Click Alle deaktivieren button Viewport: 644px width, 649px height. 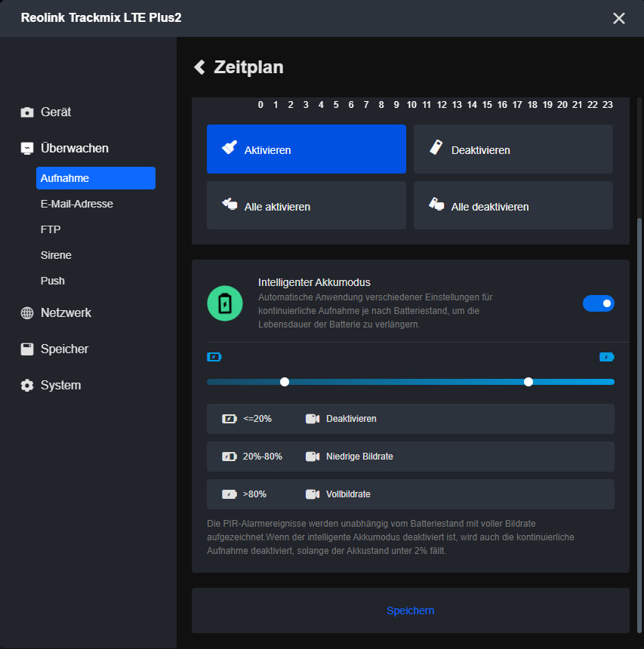coord(513,205)
